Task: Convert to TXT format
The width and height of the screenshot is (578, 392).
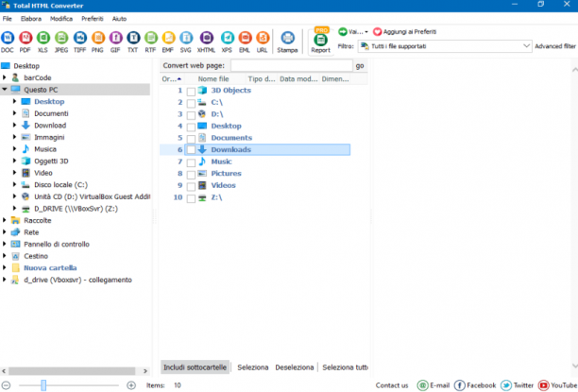Action: coord(133,42)
